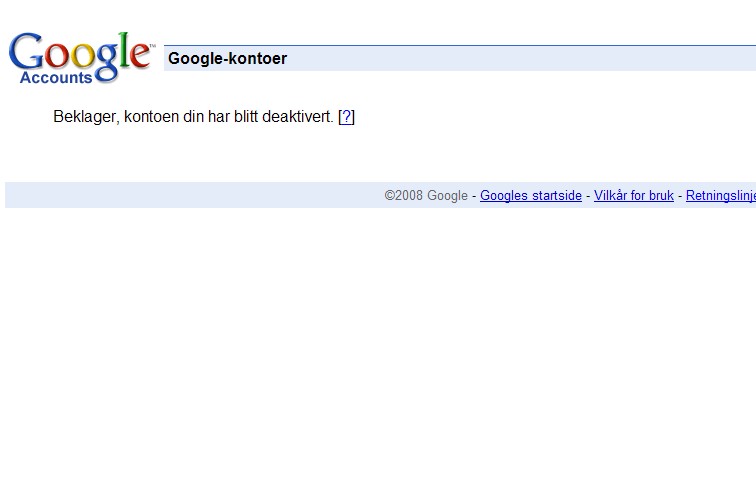This screenshot has height=498, width=756.
Task: Go to Googles startside link
Action: 531,196
